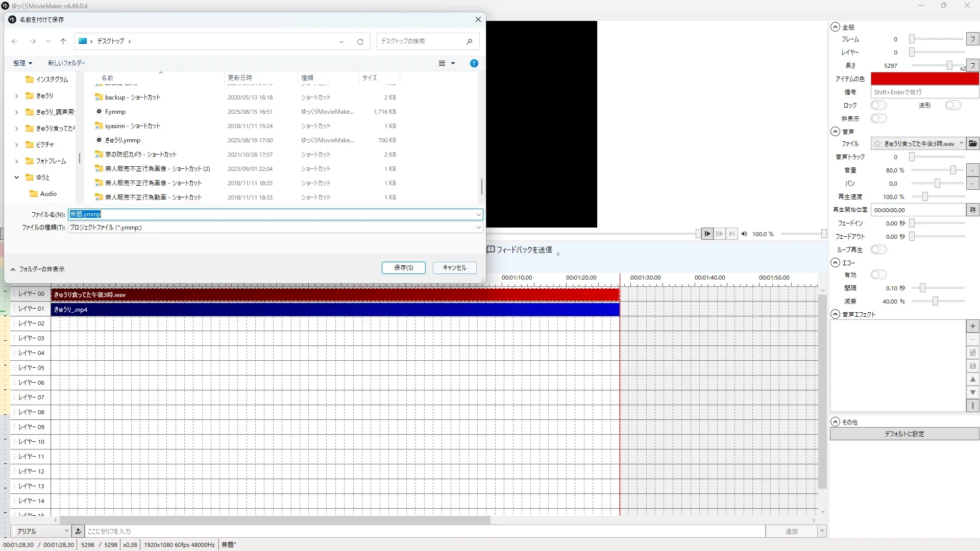Click the refresh icon in the save dialog
Image resolution: width=980 pixels, height=551 pixels.
pos(360,41)
